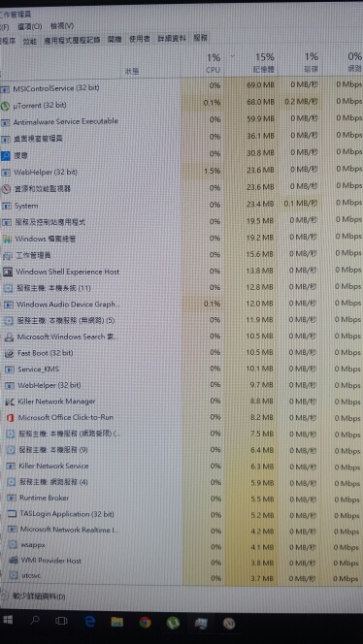
Task: Select WebHelper (32 bit) at 1.5% CPU
Action: 181,172
